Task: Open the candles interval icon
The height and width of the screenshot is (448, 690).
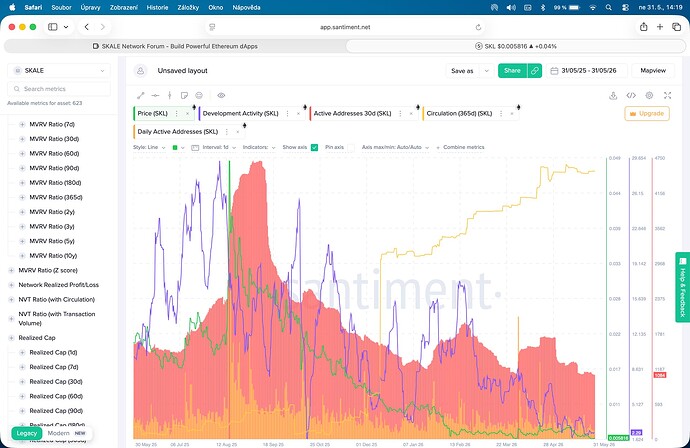Action: tap(195, 147)
